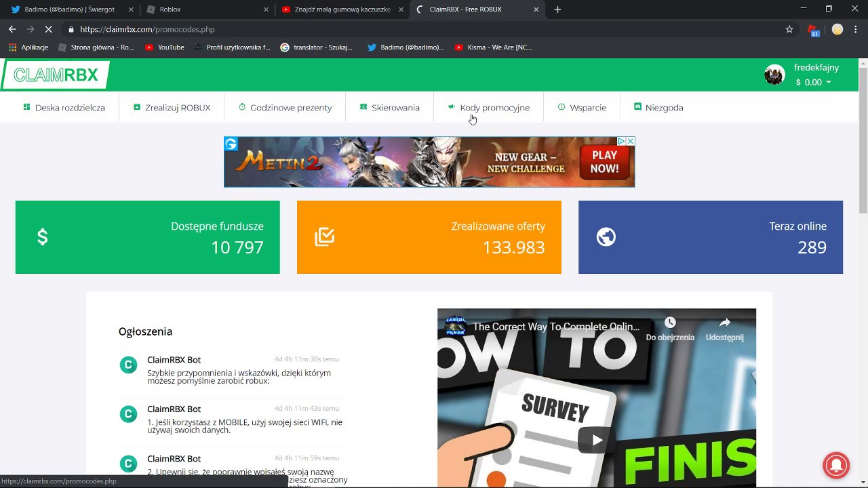The height and width of the screenshot is (488, 868).
Task: Open Strona główna - Ro... bookmark
Action: click(96, 47)
